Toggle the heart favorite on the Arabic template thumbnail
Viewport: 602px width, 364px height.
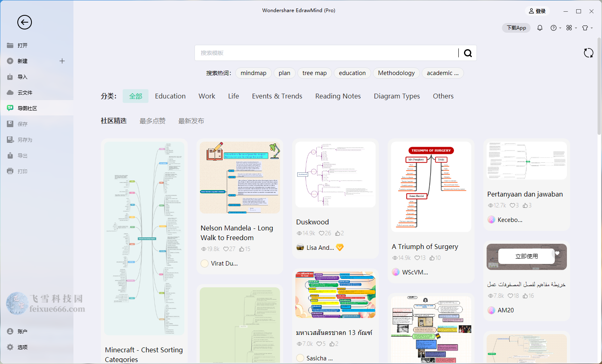pos(557,253)
